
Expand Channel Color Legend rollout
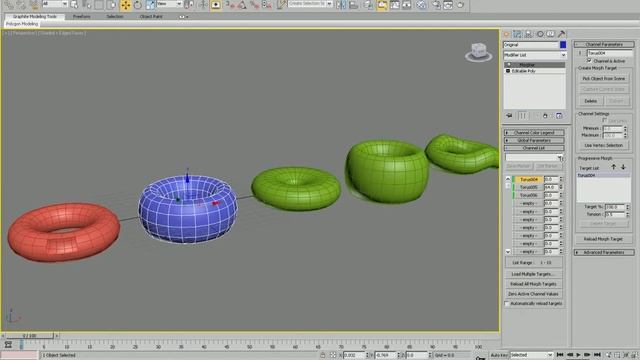534,133
